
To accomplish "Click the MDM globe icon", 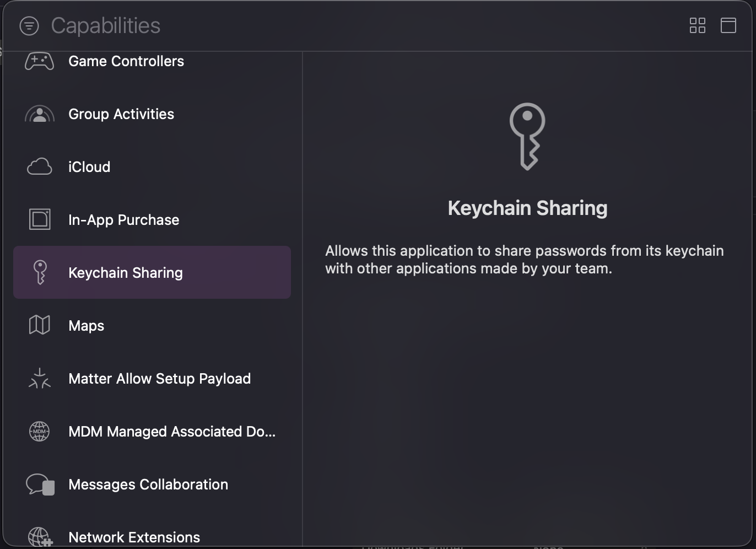I will click(x=40, y=431).
